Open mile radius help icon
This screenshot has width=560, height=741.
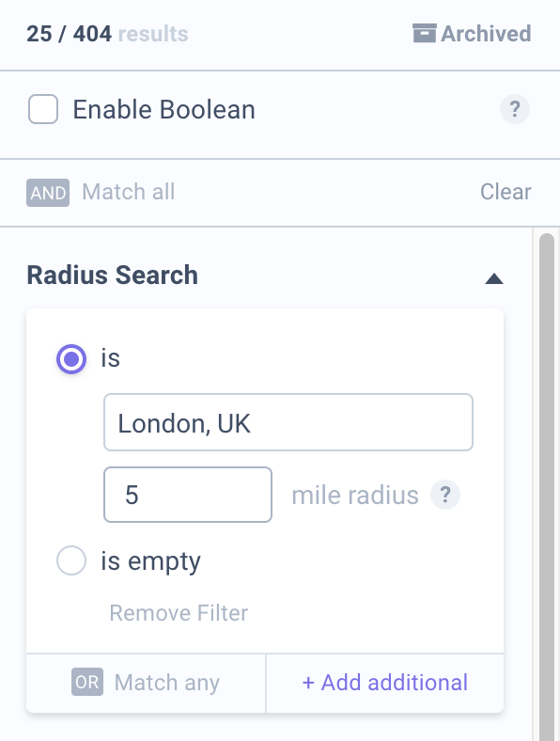tap(444, 495)
